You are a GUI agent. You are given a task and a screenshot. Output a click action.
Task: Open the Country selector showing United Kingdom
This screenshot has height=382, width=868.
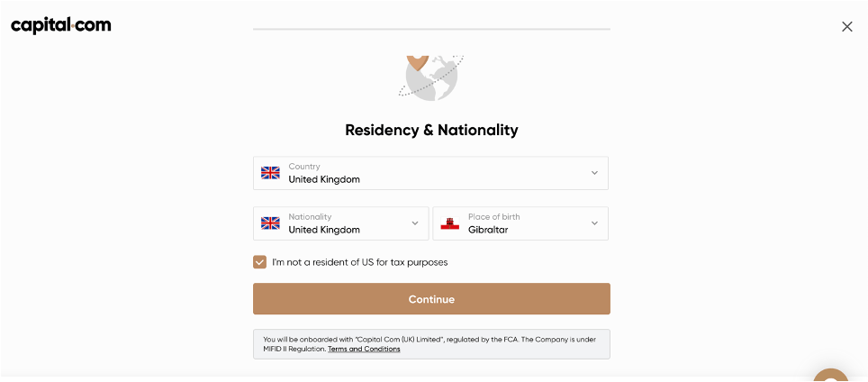click(430, 173)
